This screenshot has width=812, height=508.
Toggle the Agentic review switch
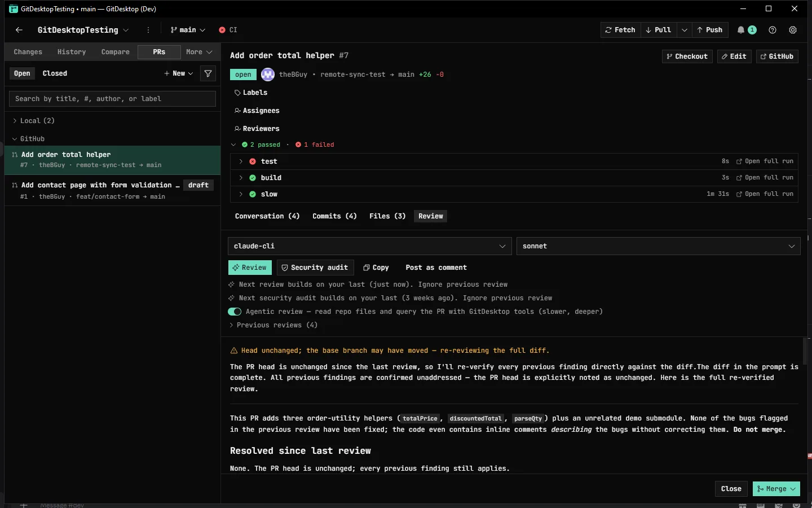tap(235, 312)
